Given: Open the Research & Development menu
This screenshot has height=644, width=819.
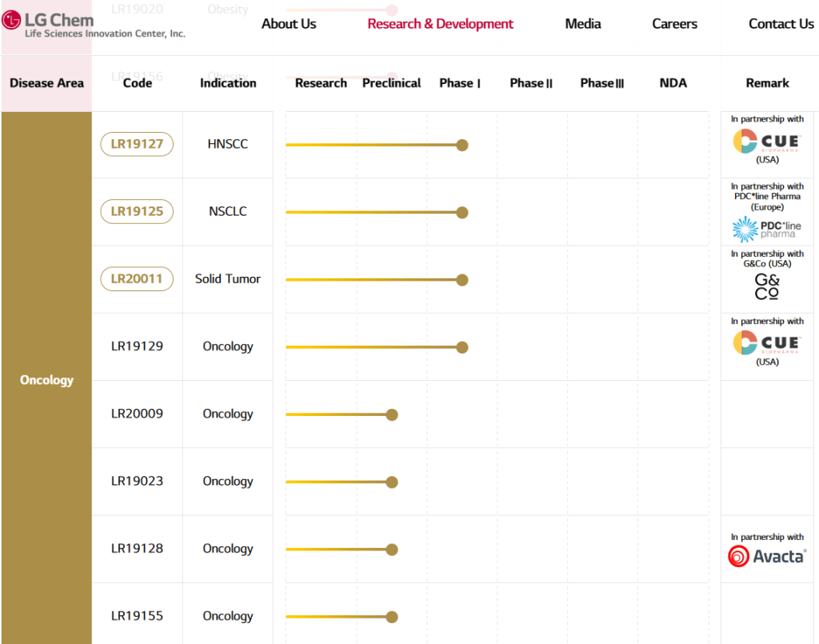Looking at the screenshot, I should (440, 24).
